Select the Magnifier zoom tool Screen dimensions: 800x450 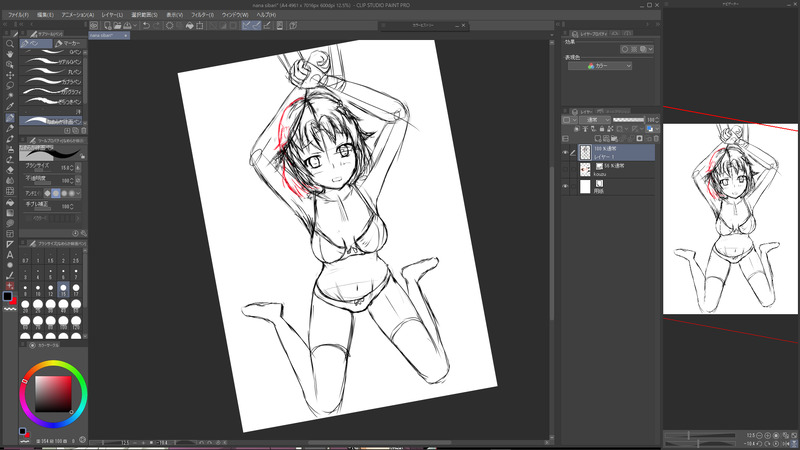tap(9, 44)
